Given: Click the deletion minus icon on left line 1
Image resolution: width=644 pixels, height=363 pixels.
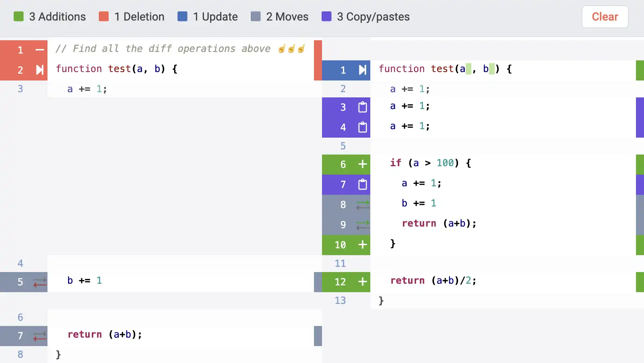Looking at the screenshot, I should 39,50.
